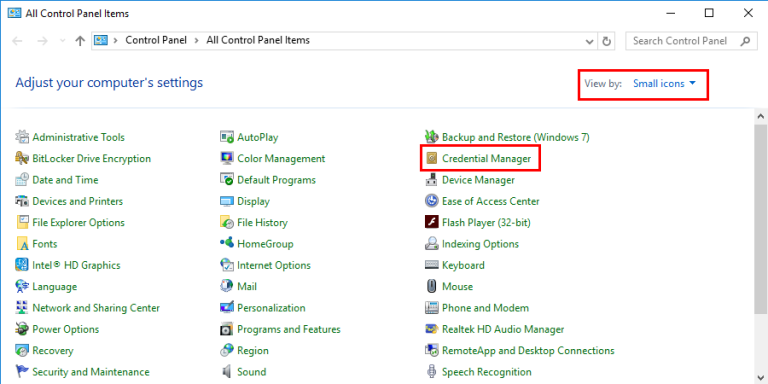Open the Sound speaker icon
The image size is (768, 384).
pyautogui.click(x=226, y=372)
